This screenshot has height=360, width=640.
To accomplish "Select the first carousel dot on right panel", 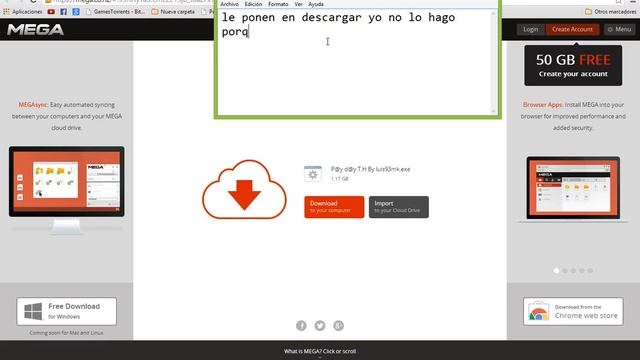I will click(556, 271).
